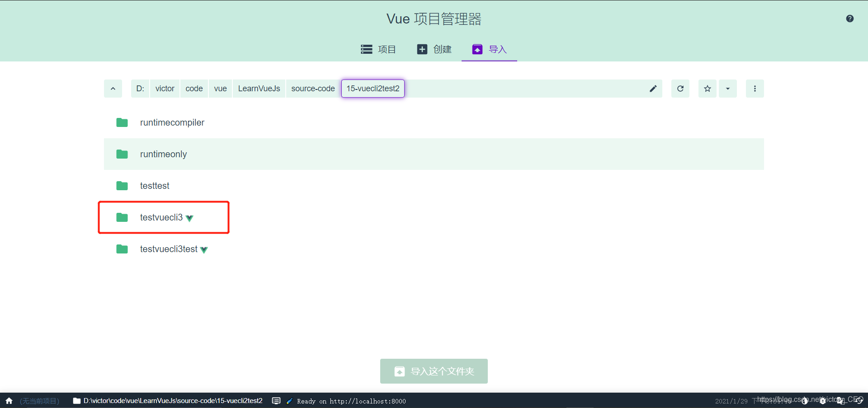Open the runtimecompiler folder
Viewport: 868px width, 408px height.
(x=434, y=122)
